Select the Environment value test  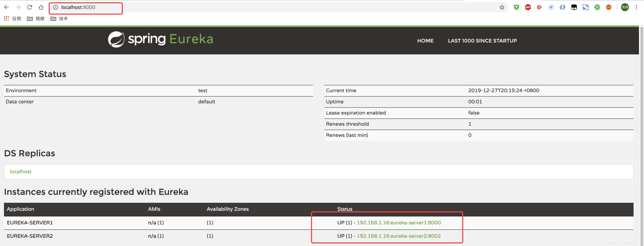tap(203, 91)
